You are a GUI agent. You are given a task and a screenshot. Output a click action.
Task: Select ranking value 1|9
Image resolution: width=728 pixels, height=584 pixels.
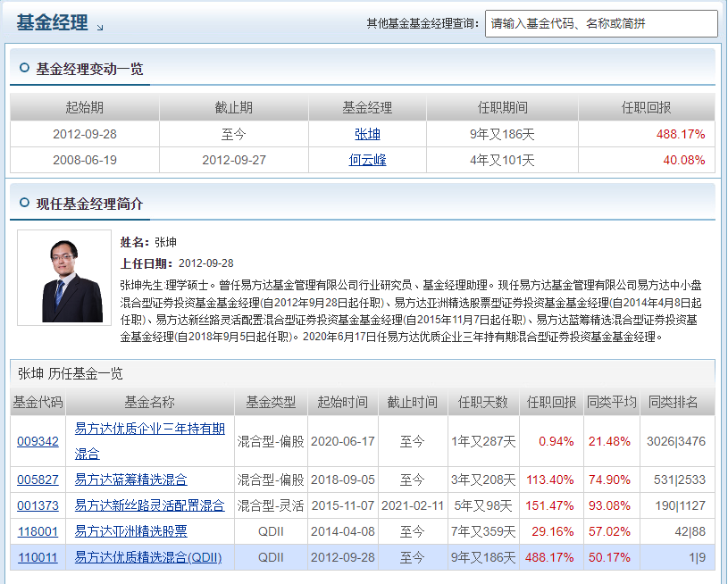(x=698, y=557)
